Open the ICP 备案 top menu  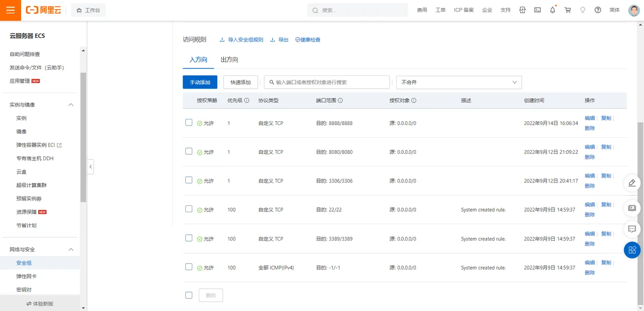tap(464, 10)
